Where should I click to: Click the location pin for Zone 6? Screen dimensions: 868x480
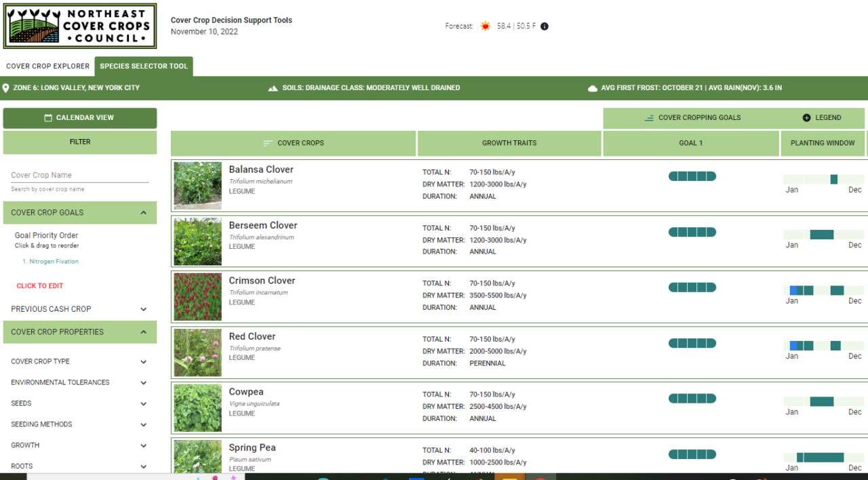[7, 87]
